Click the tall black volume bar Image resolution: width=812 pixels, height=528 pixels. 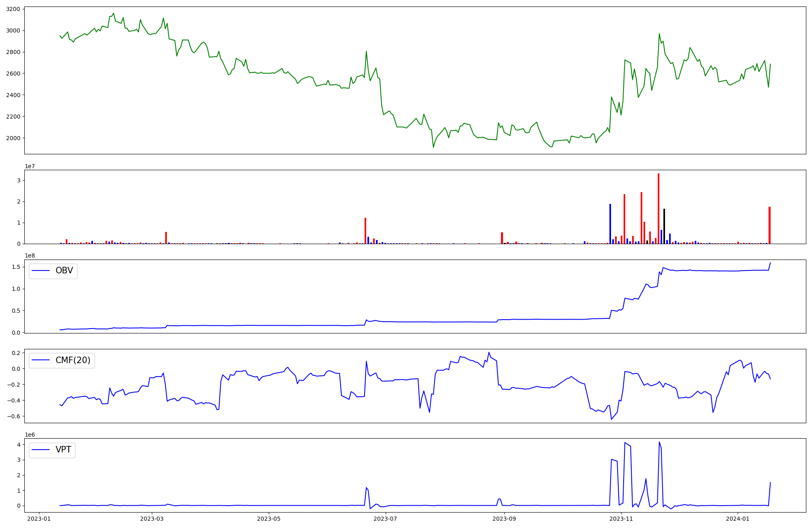(664, 226)
